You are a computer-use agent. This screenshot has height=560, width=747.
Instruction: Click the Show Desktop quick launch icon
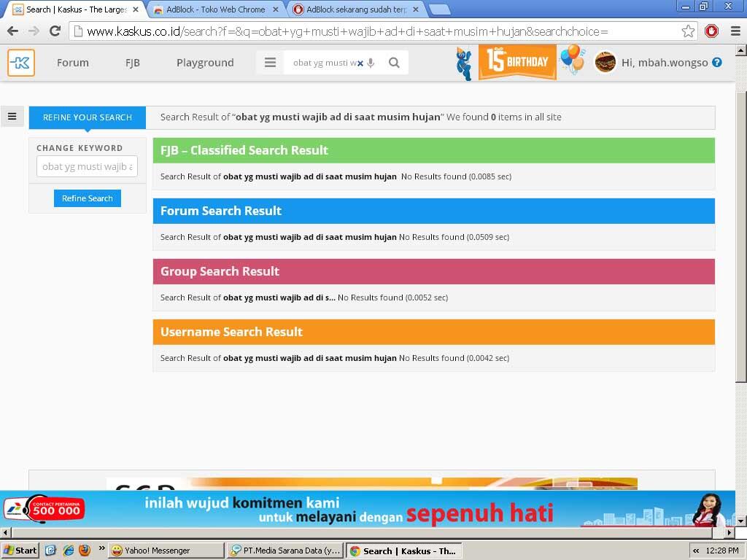tap(50, 551)
